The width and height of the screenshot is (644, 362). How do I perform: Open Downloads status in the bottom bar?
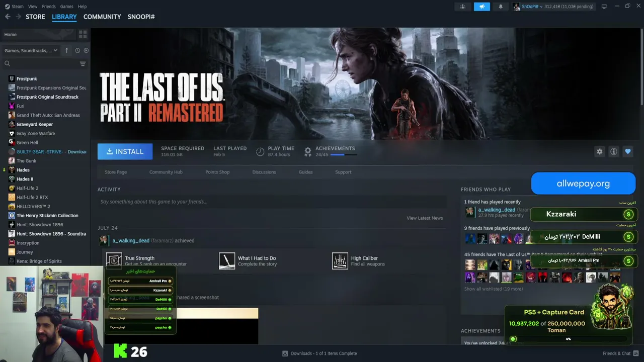(319, 353)
